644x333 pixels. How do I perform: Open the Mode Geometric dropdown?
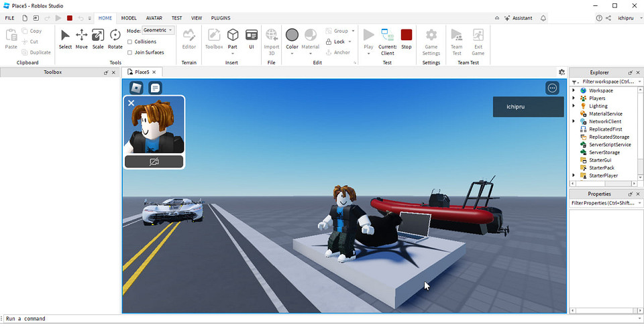158,30
